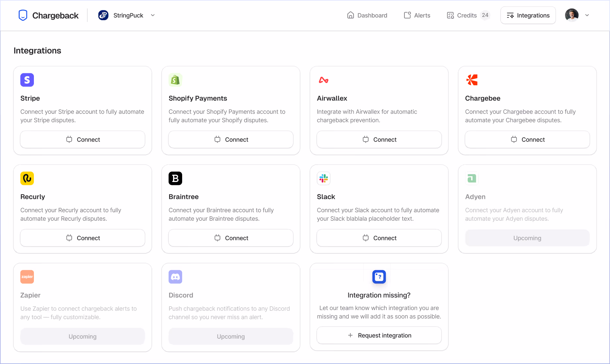The width and height of the screenshot is (610, 364).
Task: Connect the Airwallex integration
Action: click(379, 139)
